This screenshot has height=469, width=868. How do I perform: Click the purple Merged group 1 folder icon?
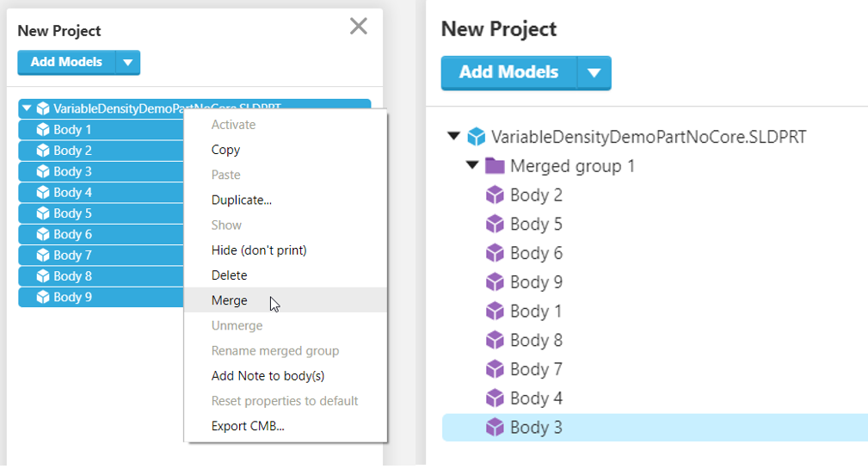tap(495, 166)
